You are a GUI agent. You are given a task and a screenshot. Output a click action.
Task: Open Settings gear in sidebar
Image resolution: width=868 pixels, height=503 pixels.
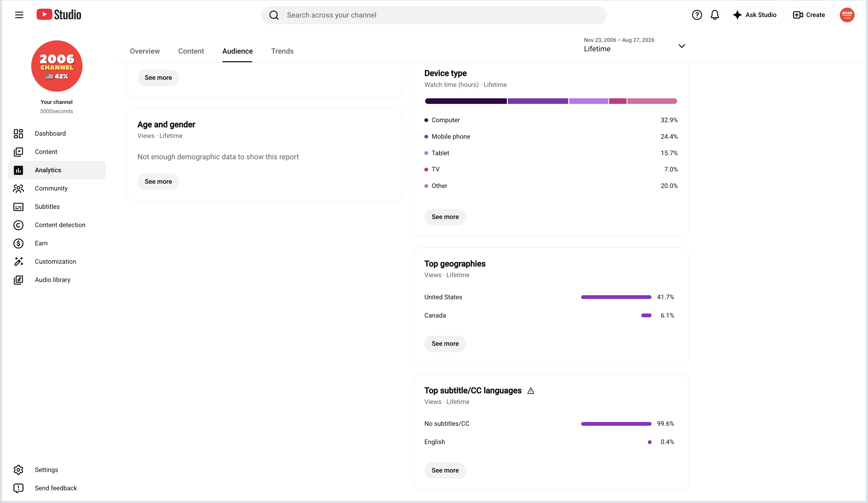[x=18, y=469]
